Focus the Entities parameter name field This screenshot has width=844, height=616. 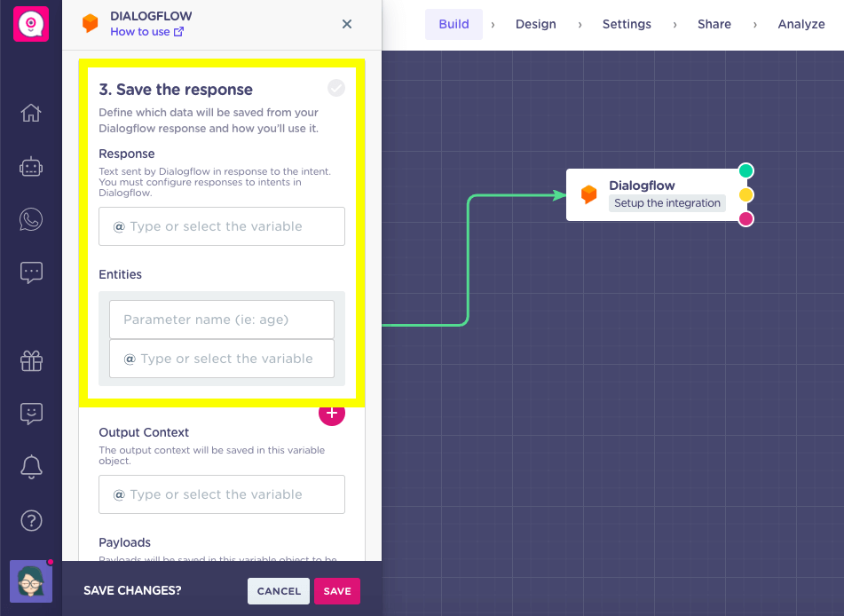click(x=222, y=320)
